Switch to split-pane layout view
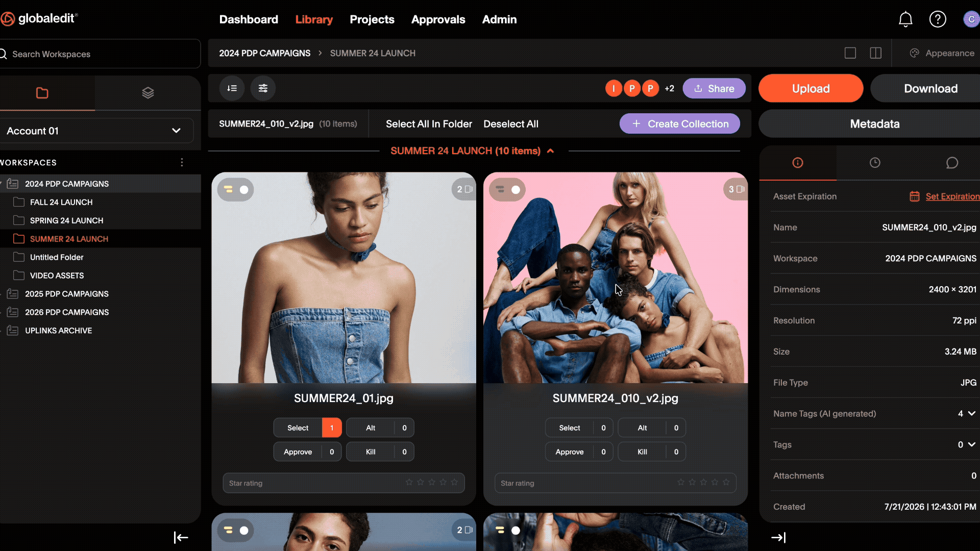980x551 pixels. point(876,53)
